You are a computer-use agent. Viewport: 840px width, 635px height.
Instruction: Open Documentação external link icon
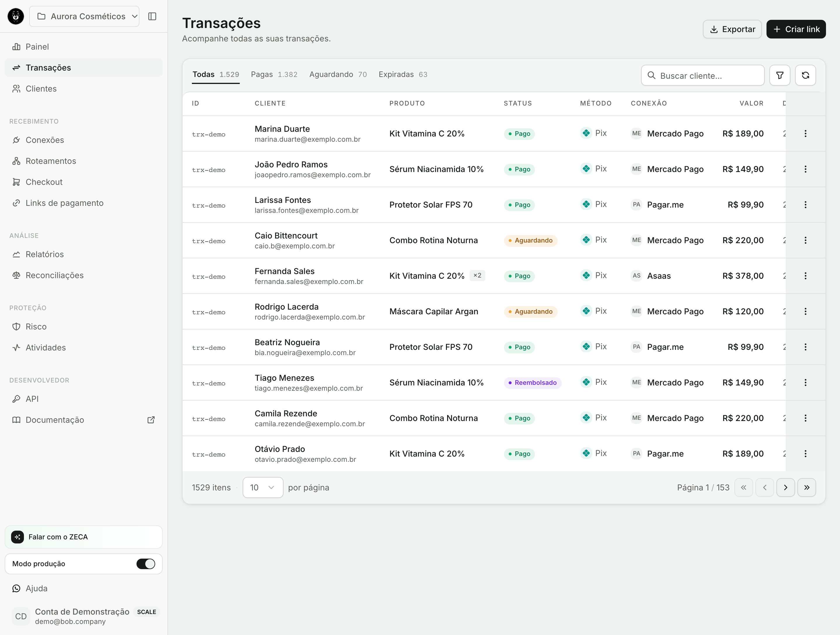click(151, 420)
